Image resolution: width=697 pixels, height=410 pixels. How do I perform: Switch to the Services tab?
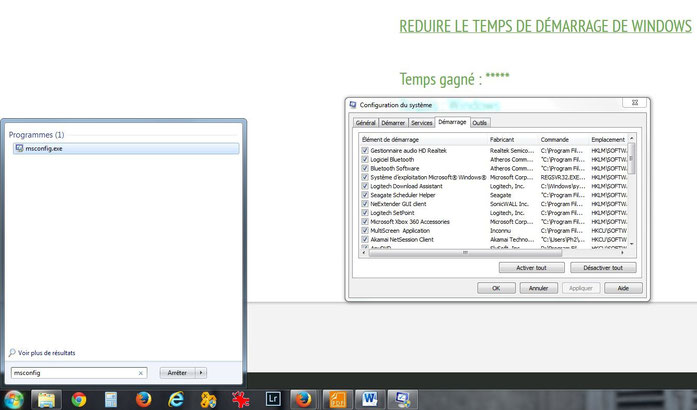click(421, 123)
